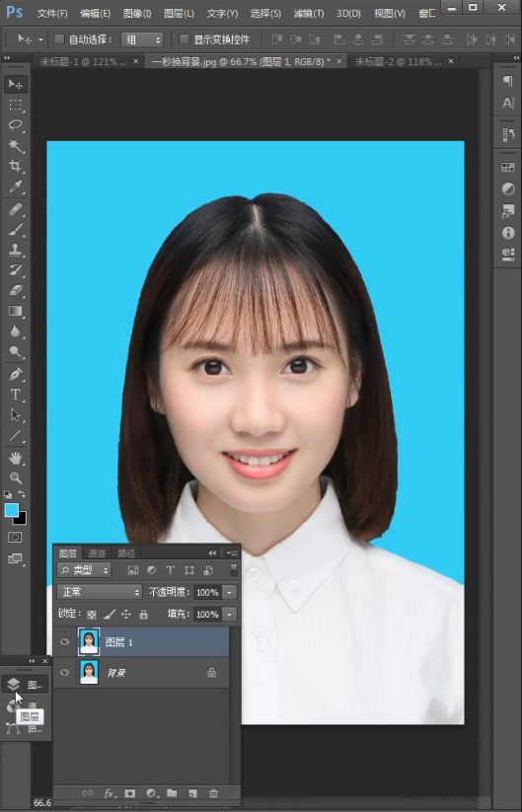Click the delete layer trash icon
The image size is (522, 812).
pos(213,793)
